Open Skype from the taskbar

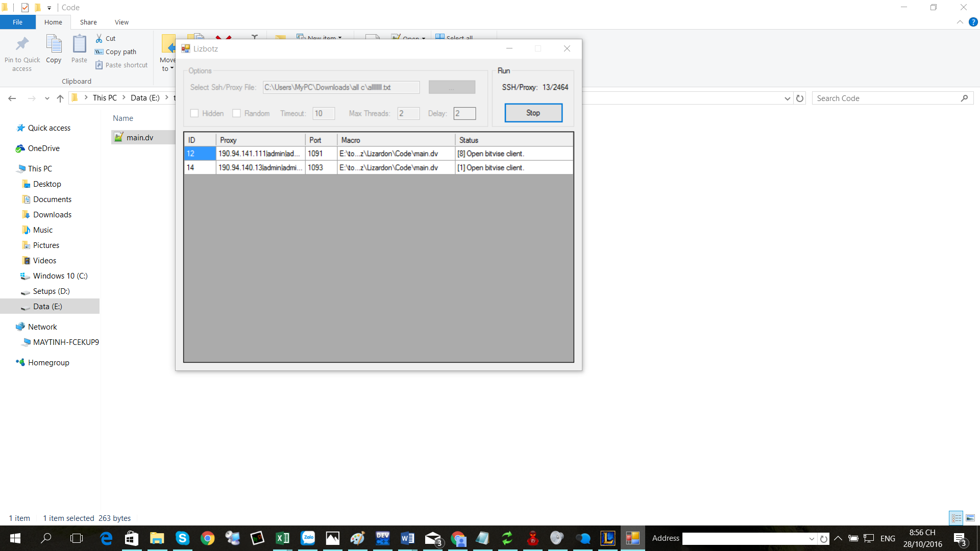coord(182,538)
